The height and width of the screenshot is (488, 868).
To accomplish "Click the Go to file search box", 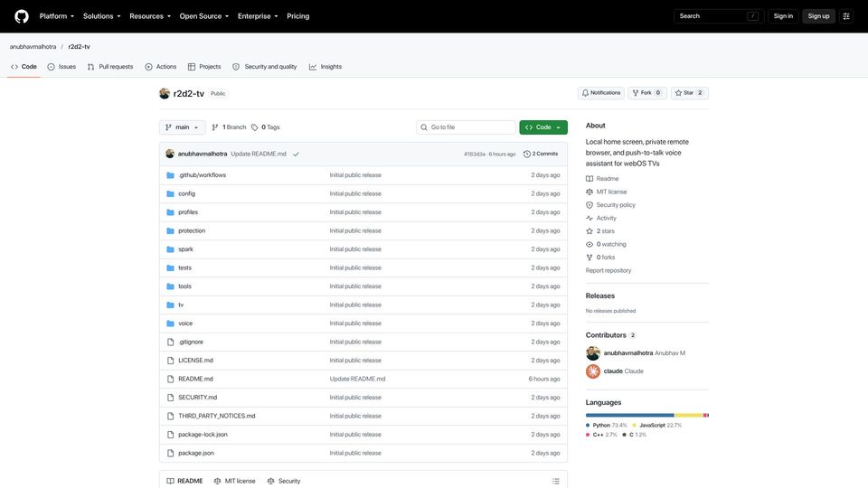I will 466,127.
